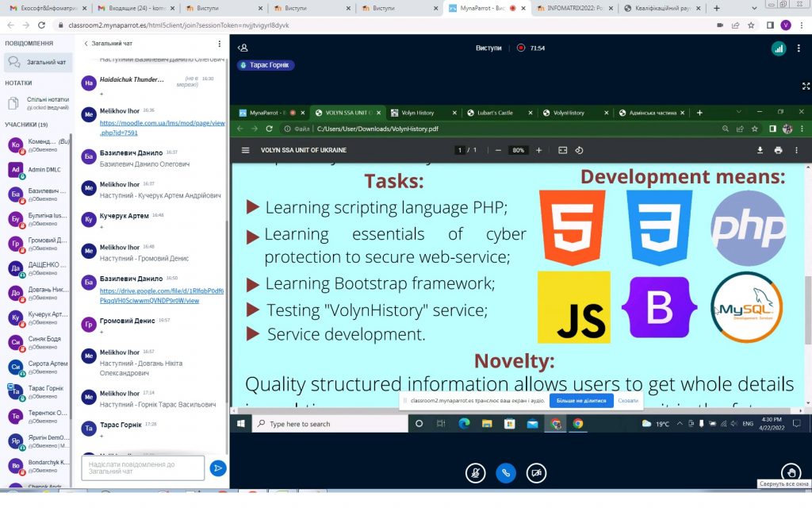This screenshot has height=508, width=812.
Task: Toggle the users list panel icon
Action: [243, 48]
